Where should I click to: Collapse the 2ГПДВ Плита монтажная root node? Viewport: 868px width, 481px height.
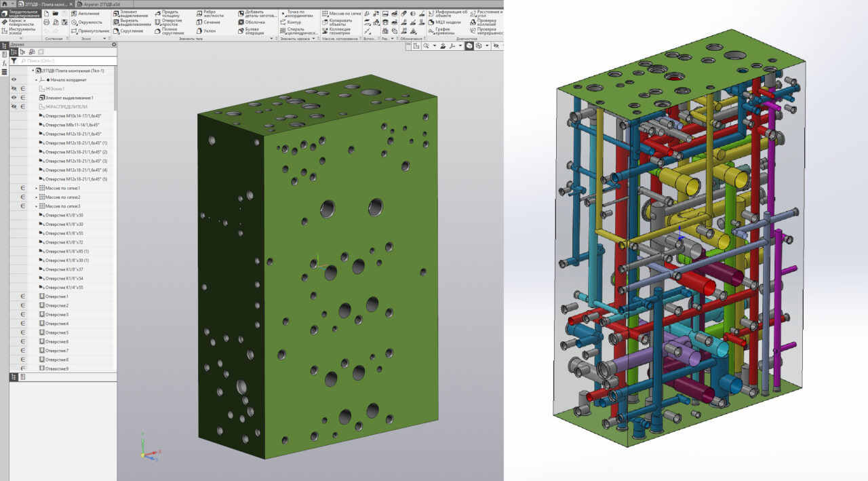point(32,71)
